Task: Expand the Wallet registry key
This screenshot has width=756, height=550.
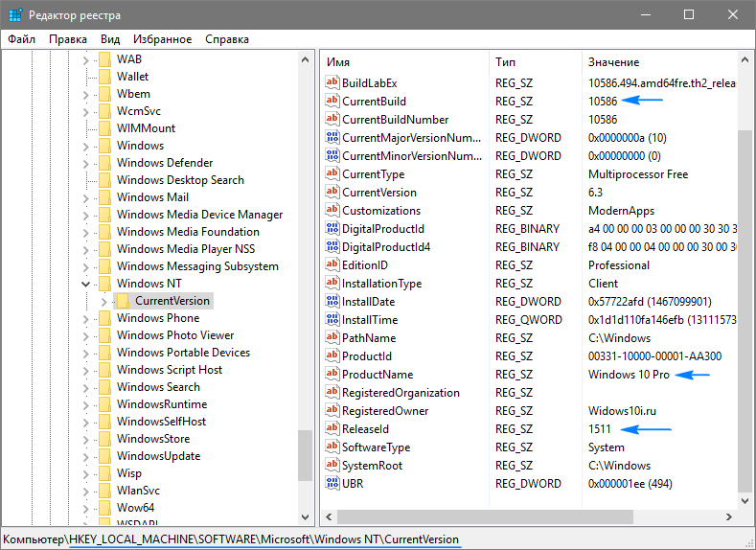Action: point(86,77)
